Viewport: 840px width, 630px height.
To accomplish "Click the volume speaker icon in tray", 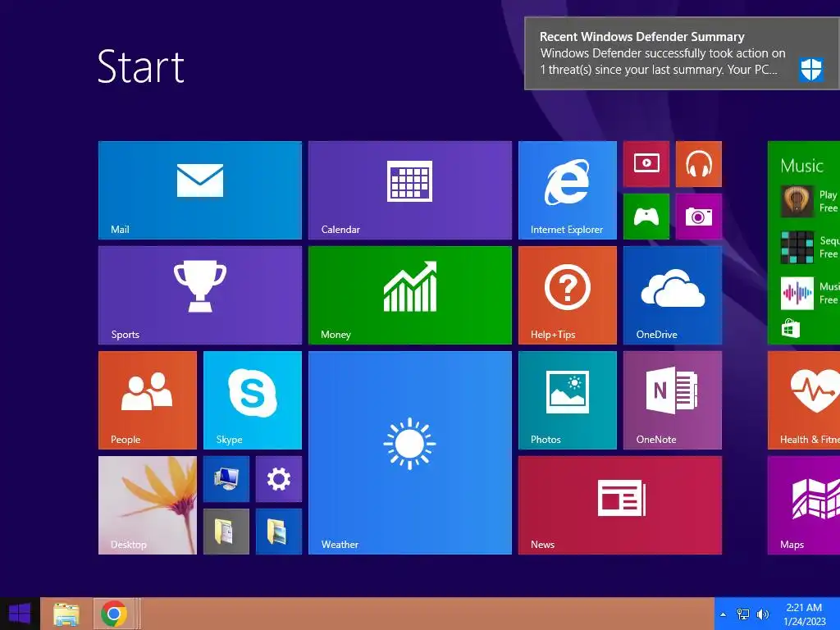I will (x=762, y=614).
